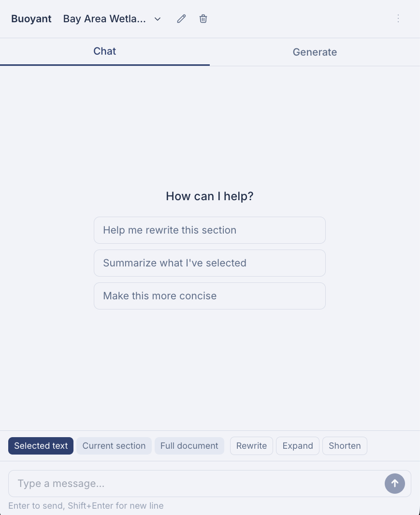Click the pencil icon to rename the document
420x515 pixels.
tap(181, 19)
